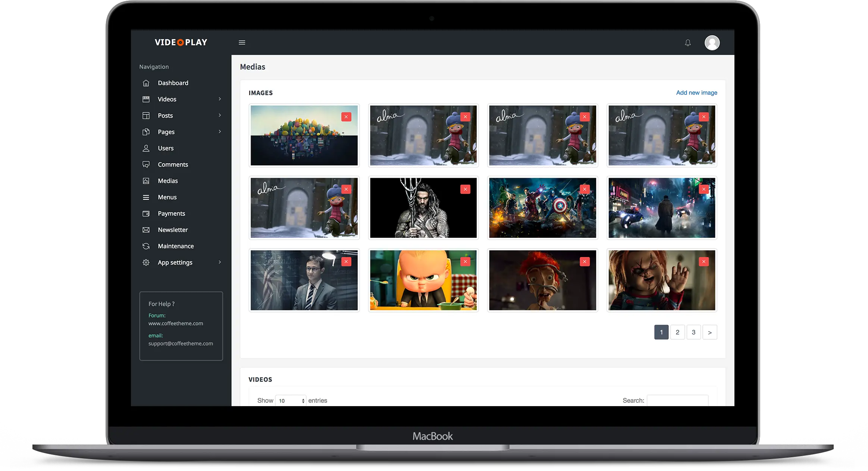
Task: Click the hamburger menu toggle button
Action: [242, 42]
